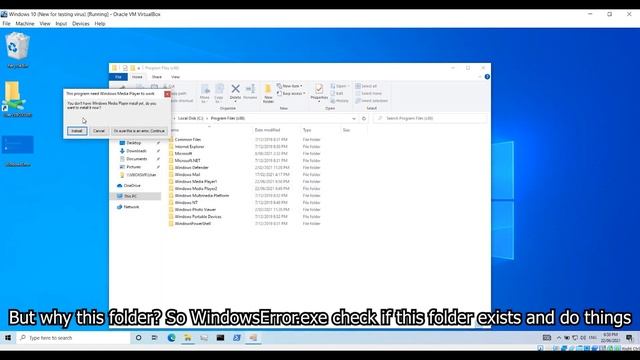Open VirtualBox Input menu
The width and height of the screenshot is (640, 360).
[61, 24]
